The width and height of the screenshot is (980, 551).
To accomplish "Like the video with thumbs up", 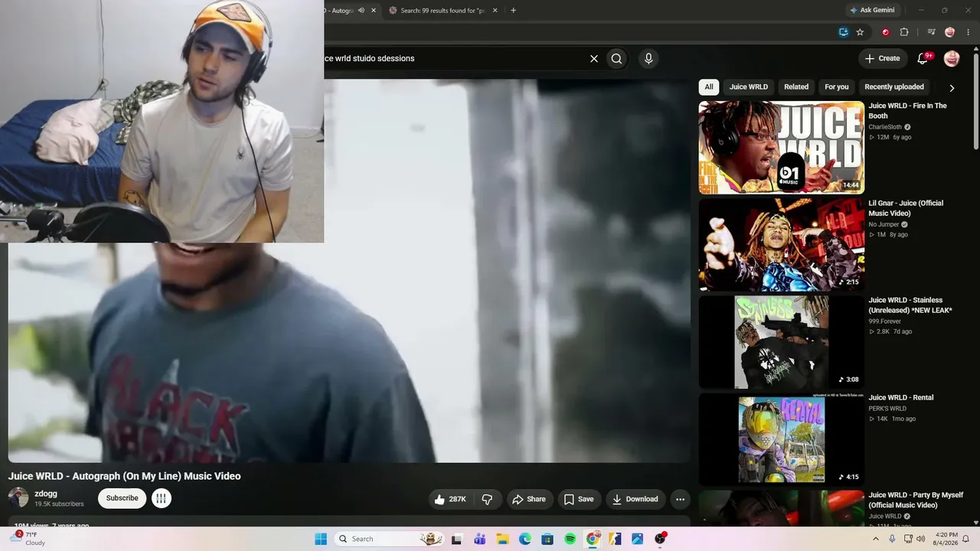I will pyautogui.click(x=451, y=499).
